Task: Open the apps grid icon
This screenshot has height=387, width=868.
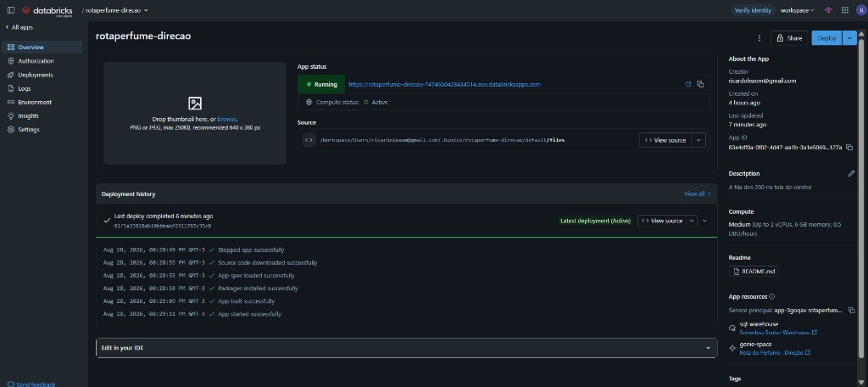Action: pyautogui.click(x=845, y=10)
